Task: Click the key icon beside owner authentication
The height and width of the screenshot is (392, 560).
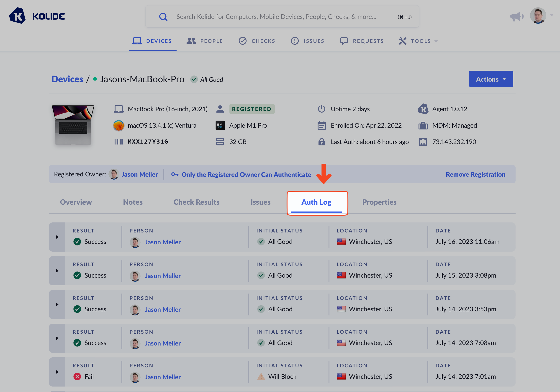Action: [x=175, y=174]
